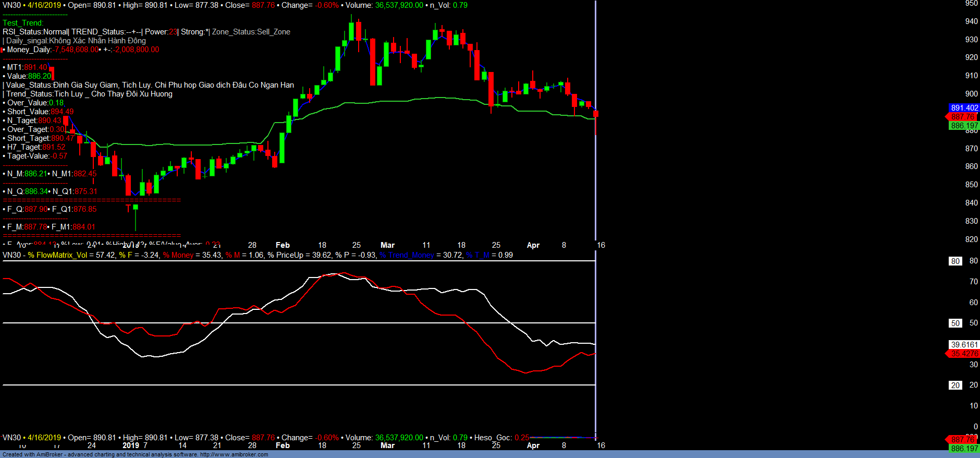Click the 2019 year label on bottom axis

tap(131, 445)
